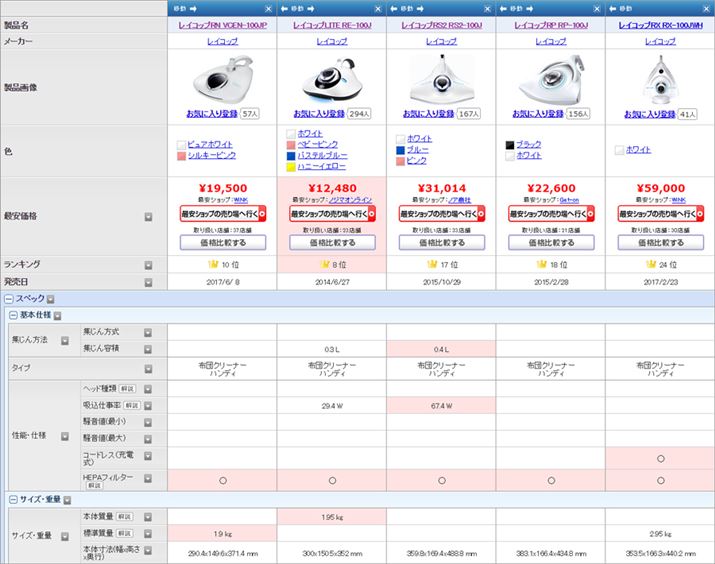Click the gray arrow icon beside 標準質量

[148, 534]
